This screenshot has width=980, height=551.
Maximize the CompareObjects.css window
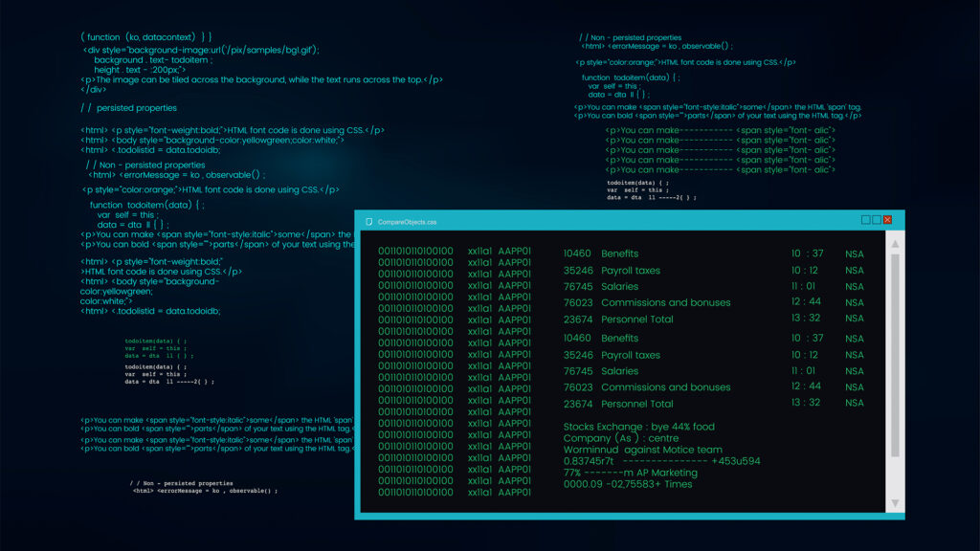point(877,220)
